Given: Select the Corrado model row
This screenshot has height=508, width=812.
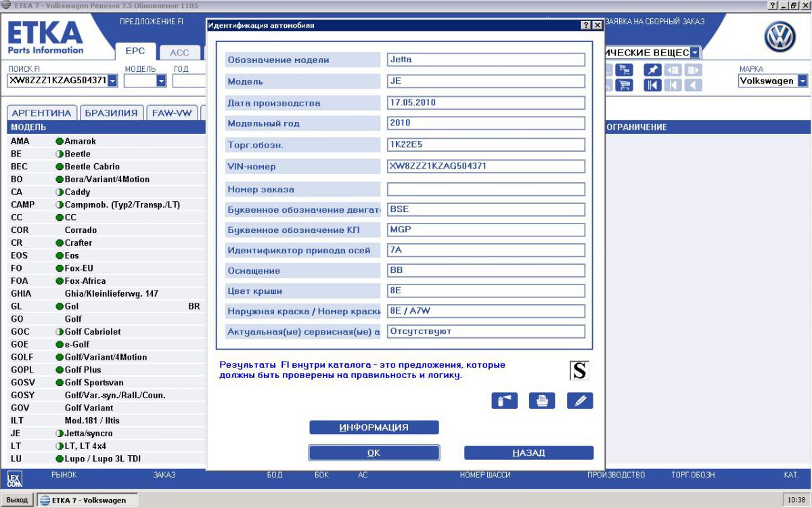Looking at the screenshot, I should 105,230.
